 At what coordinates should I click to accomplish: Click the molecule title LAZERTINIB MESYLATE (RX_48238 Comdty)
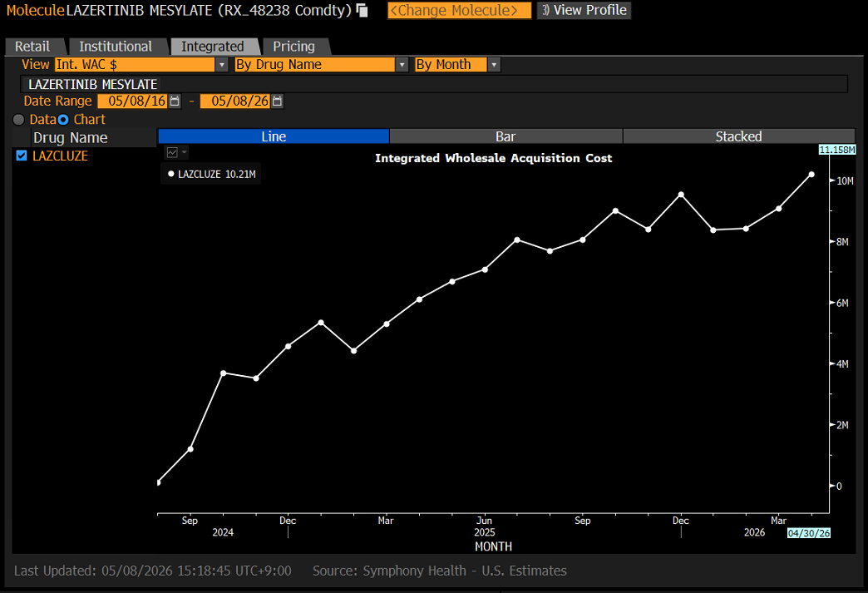[209, 11]
